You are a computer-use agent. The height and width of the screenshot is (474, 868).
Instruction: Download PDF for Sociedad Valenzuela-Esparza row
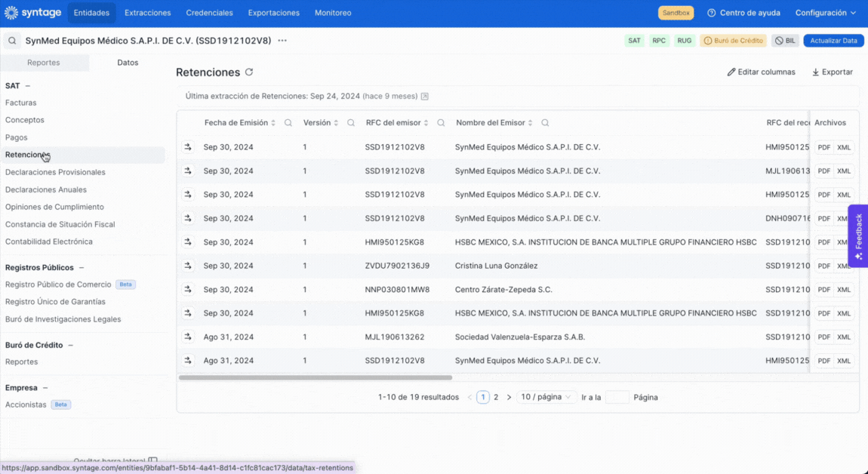click(x=823, y=337)
